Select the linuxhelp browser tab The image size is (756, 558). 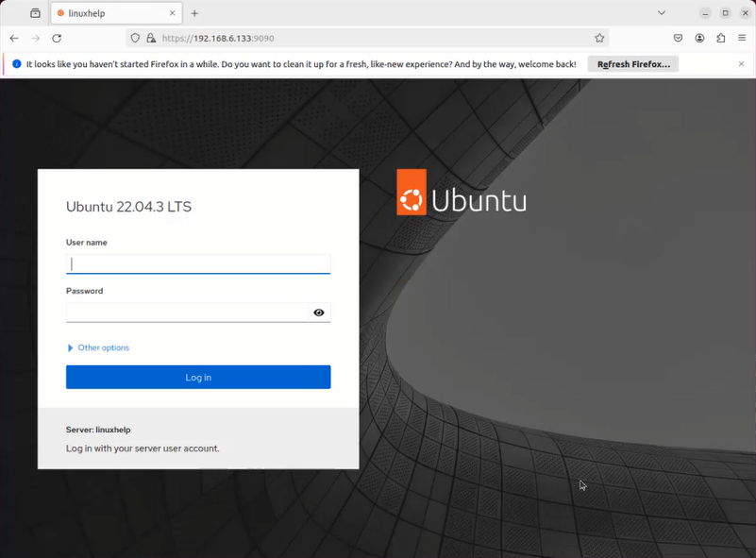(x=116, y=13)
